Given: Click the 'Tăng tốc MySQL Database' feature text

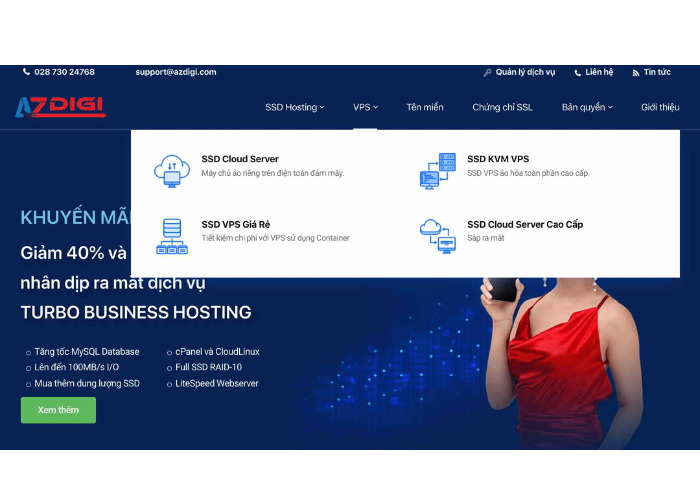Looking at the screenshot, I should [x=87, y=352].
